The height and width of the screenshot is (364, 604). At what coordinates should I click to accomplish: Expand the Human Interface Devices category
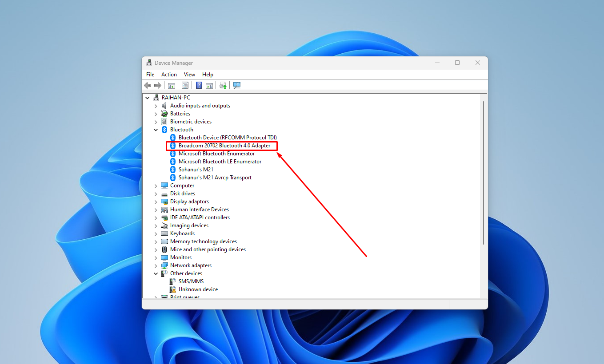(x=156, y=210)
